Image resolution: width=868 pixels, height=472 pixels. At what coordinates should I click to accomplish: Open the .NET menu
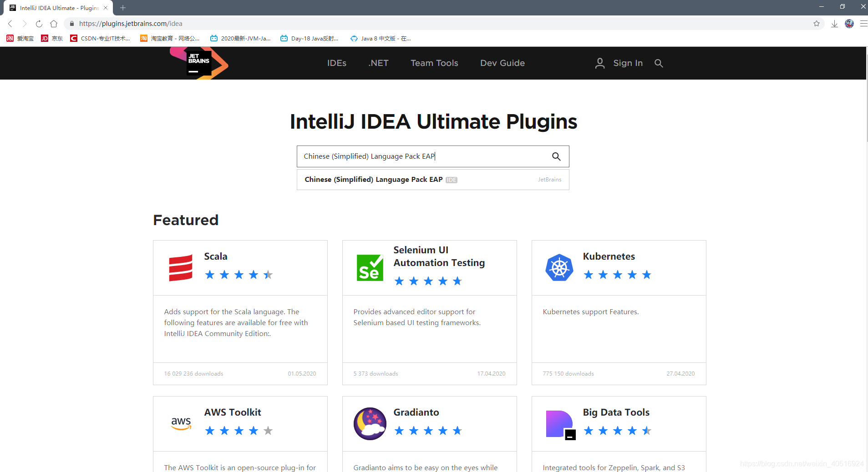pyautogui.click(x=378, y=63)
